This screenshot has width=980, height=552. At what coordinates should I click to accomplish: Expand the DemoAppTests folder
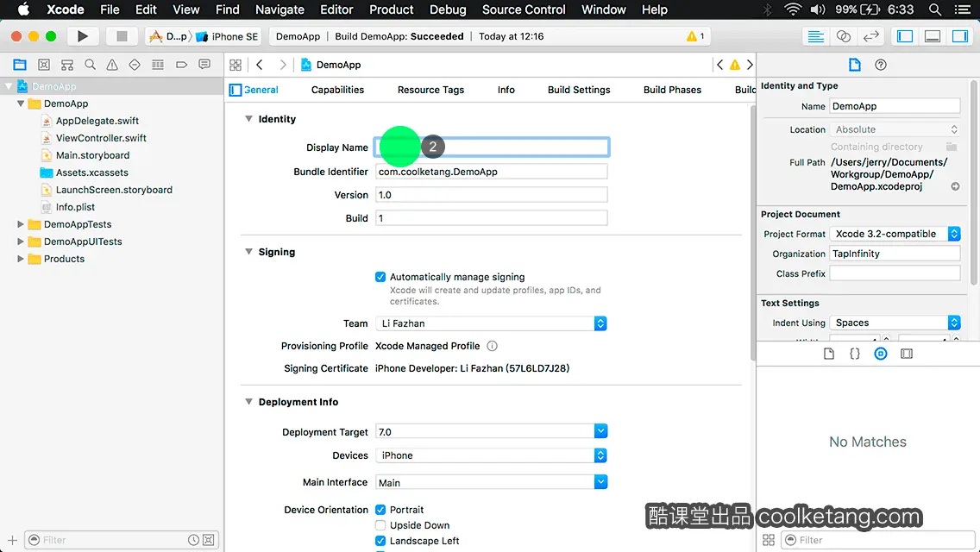coord(21,224)
